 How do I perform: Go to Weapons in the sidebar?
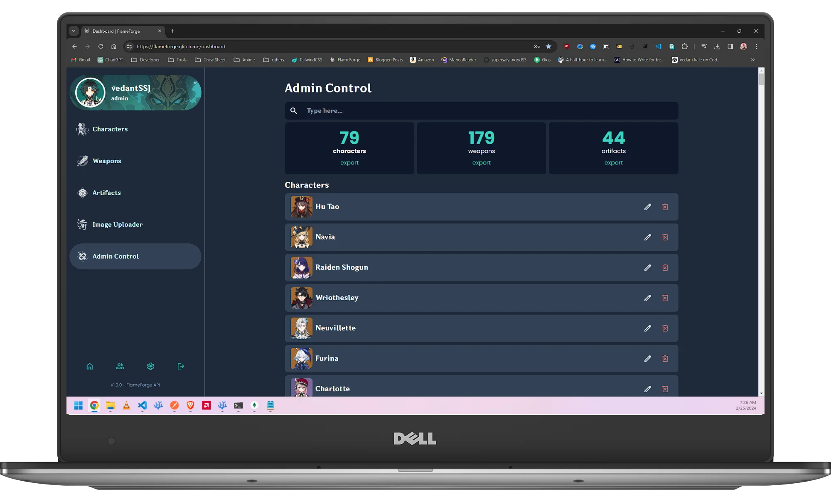107,161
